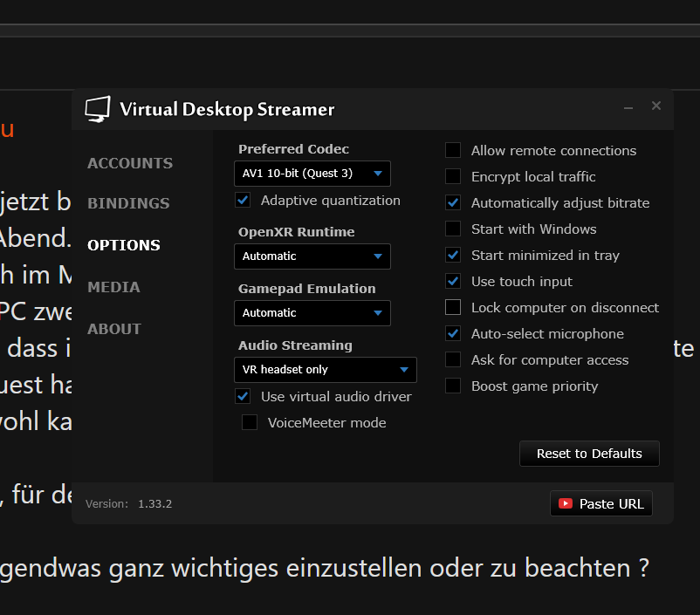This screenshot has height=615, width=700.
Task: Minimize the Virtual Desktop Streamer window
Action: [628, 107]
